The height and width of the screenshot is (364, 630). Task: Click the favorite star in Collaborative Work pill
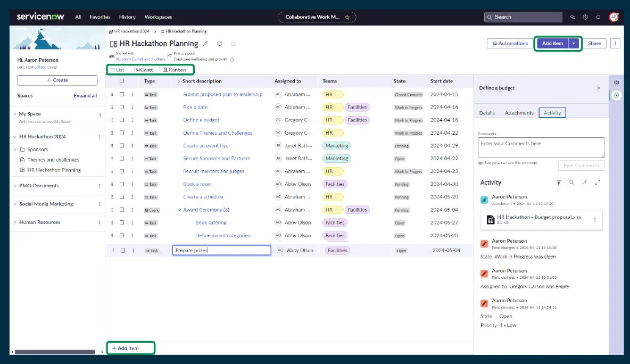coord(347,17)
